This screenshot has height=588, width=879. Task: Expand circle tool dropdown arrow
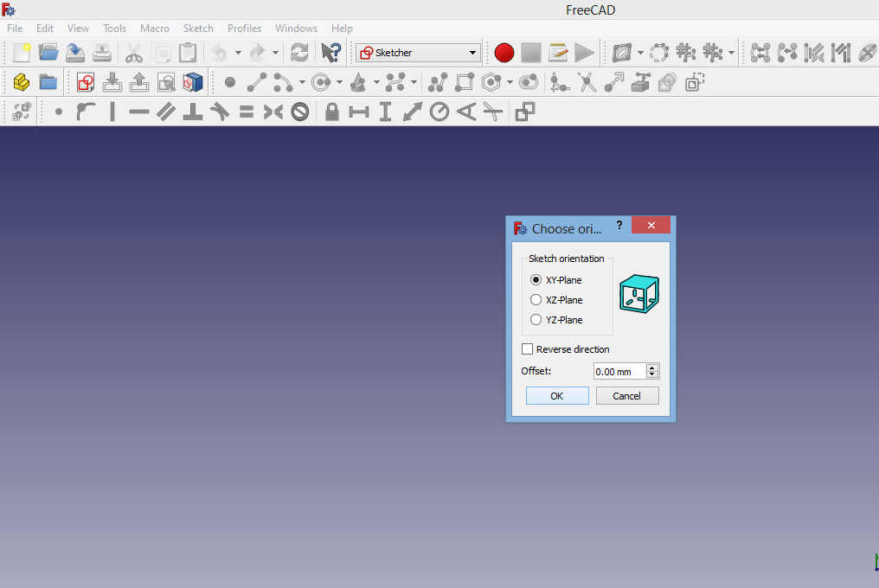[339, 82]
